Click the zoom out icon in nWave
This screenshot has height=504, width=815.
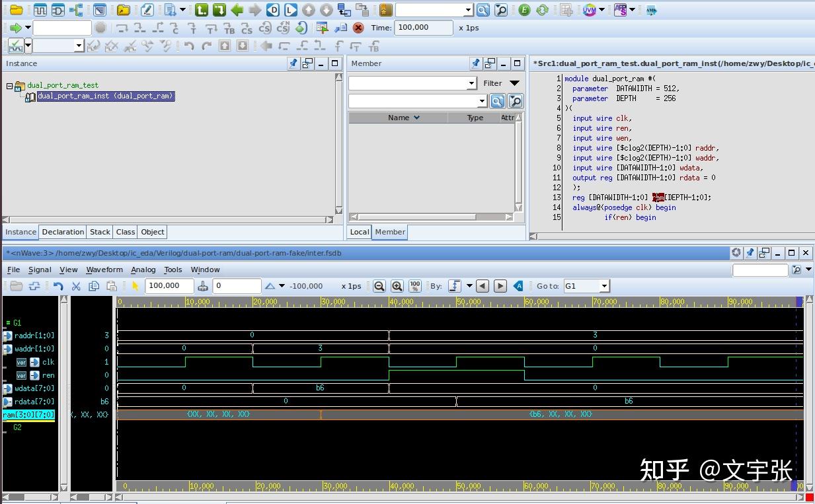[x=379, y=286]
